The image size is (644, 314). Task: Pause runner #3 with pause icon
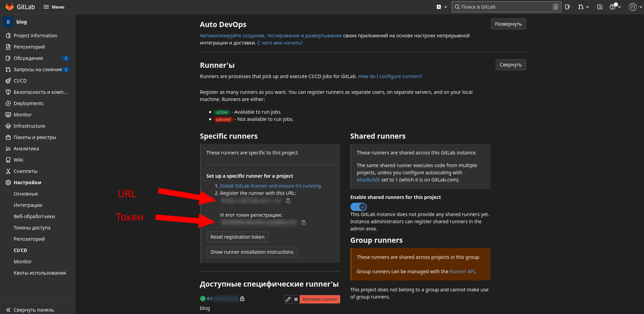tap(296, 299)
